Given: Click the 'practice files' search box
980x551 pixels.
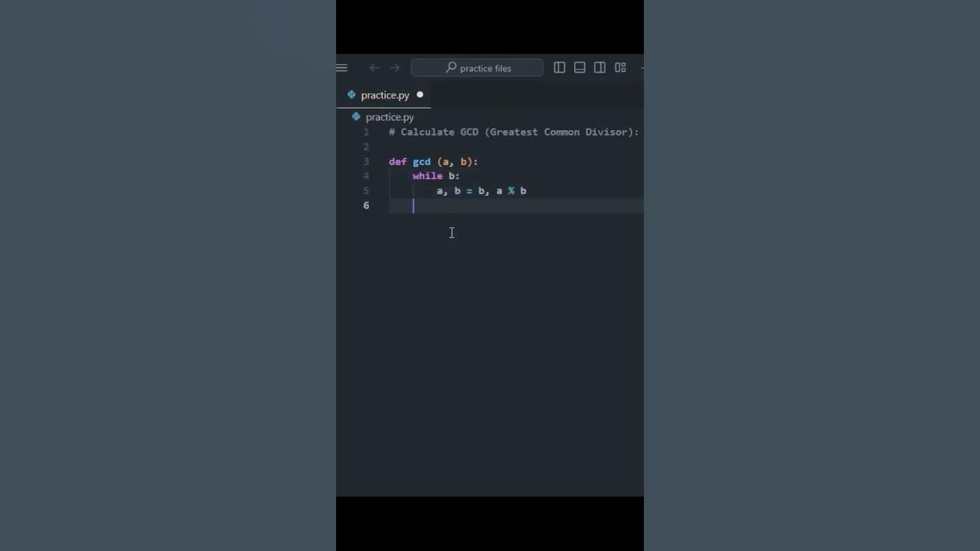Looking at the screenshot, I should 477,68.
